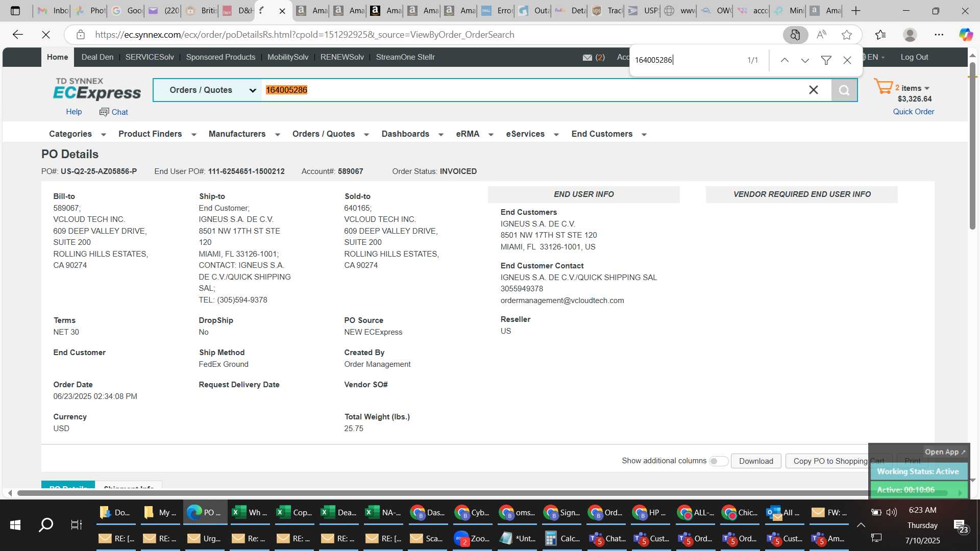Click the Download button
The width and height of the screenshot is (980, 551).
pos(756,461)
